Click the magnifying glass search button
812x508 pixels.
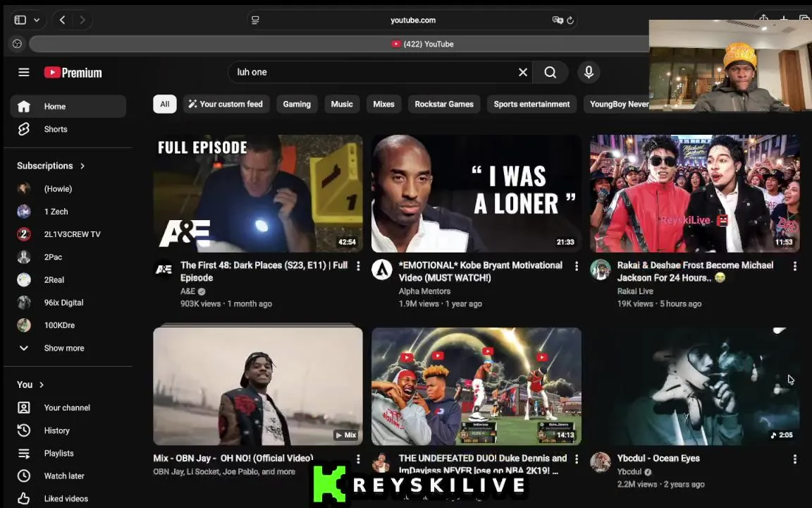coord(550,73)
